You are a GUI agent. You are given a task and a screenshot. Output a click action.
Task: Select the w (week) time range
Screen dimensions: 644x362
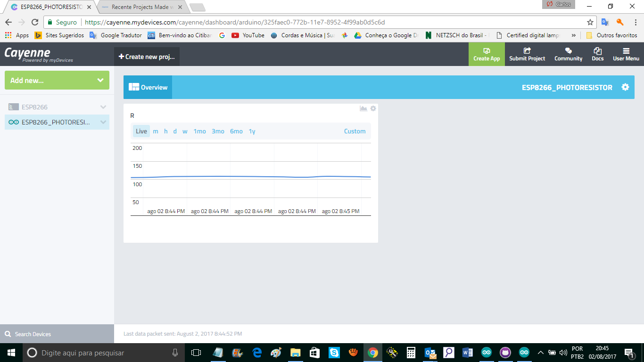pyautogui.click(x=185, y=132)
